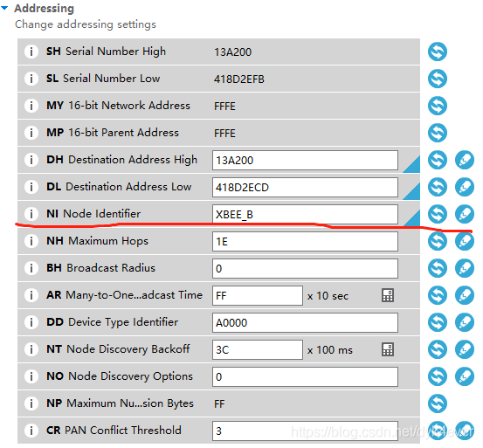Show info for SH Serial Number High

pos(31,52)
